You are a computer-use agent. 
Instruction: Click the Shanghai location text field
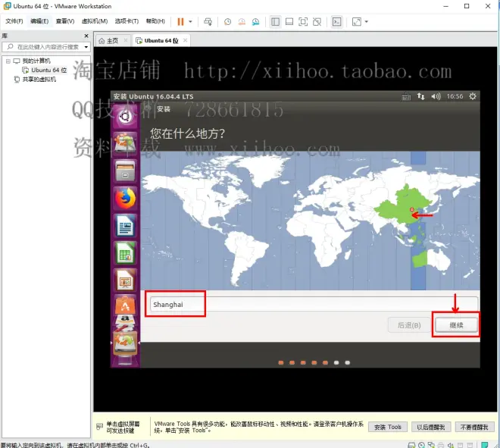tap(314, 305)
